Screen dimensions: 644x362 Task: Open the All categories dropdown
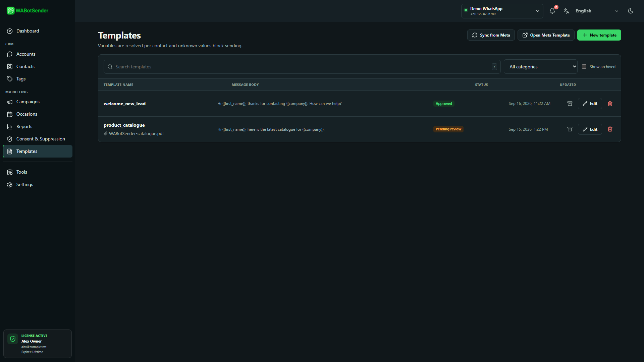click(x=540, y=67)
